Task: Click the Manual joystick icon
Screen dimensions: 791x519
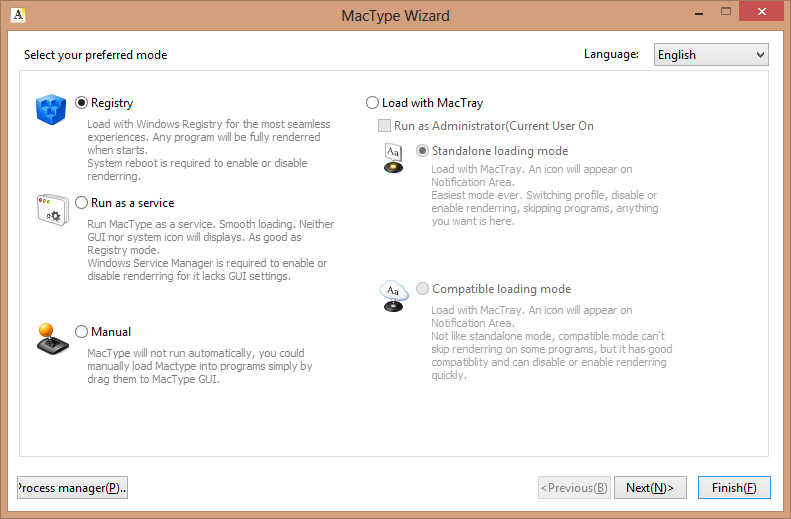Action: [x=52, y=339]
